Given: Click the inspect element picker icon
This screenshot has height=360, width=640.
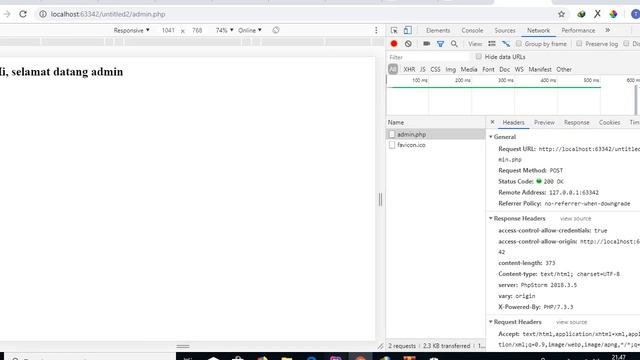Looking at the screenshot, I should tap(394, 30).
